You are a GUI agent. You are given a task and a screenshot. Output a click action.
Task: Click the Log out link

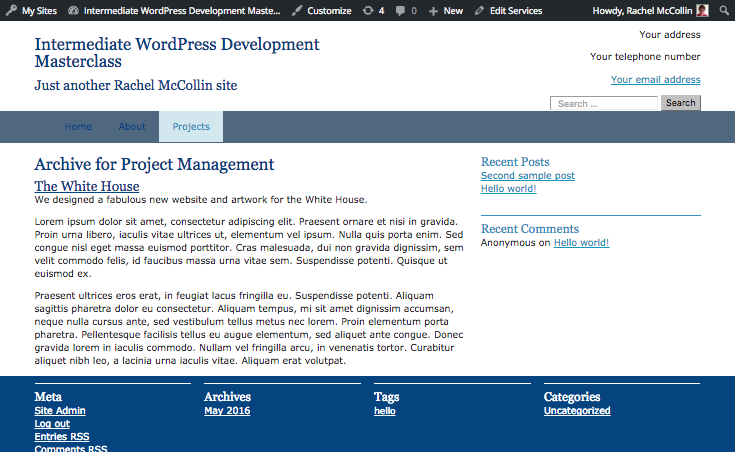point(52,423)
